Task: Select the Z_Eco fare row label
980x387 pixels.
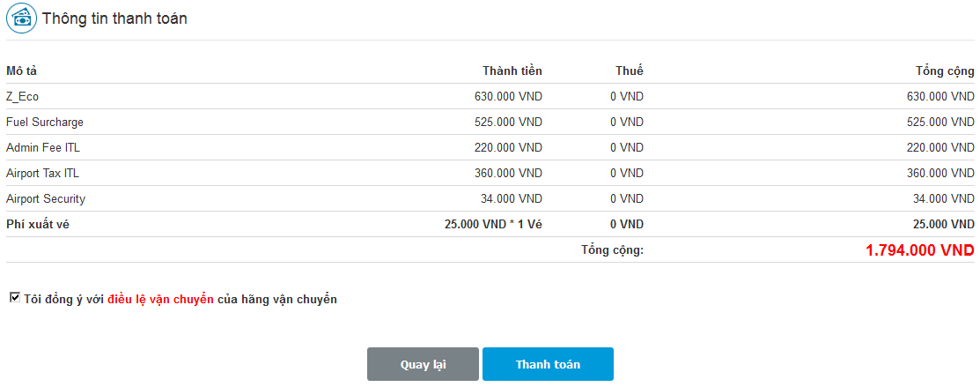Action: (23, 96)
